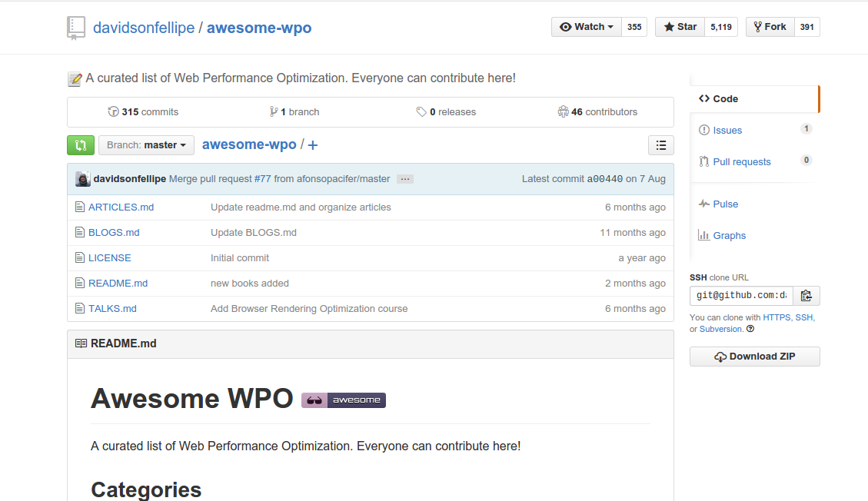This screenshot has height=501, width=868.
Task: Open 'Update BLOGS.md' commit message
Action: pos(254,233)
